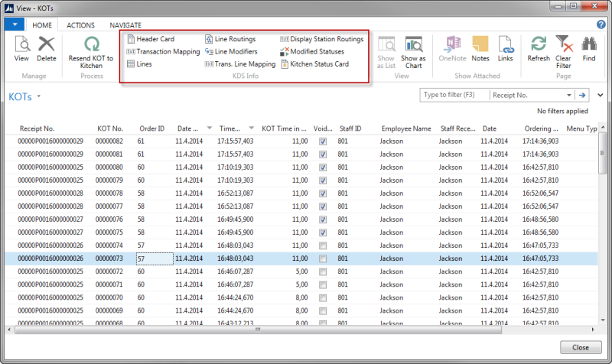Switch to the ACTIONS tab
Image resolution: width=612 pixels, height=364 pixels.
(x=80, y=25)
